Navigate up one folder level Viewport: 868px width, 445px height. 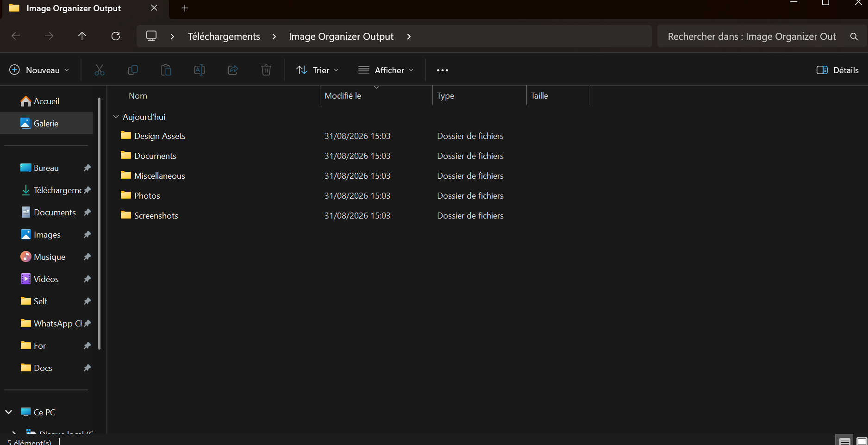pyautogui.click(x=82, y=36)
